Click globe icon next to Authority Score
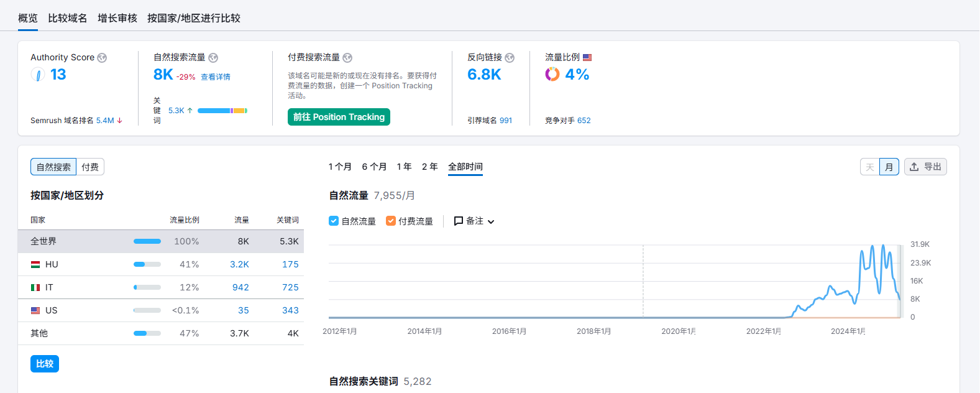 click(102, 58)
